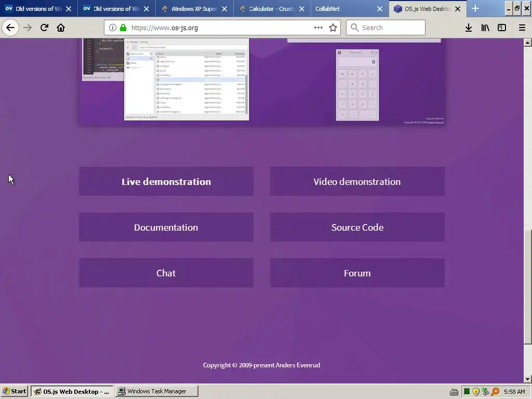This screenshot has width=532, height=399.
Task: Go back to the previous page
Action: (10, 28)
